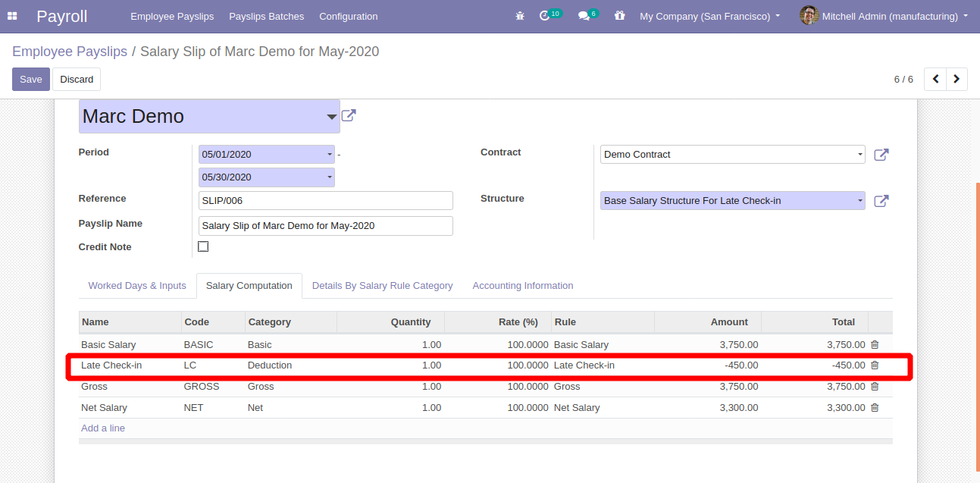Open the activities clock icon
The height and width of the screenshot is (483, 980).
coord(544,16)
